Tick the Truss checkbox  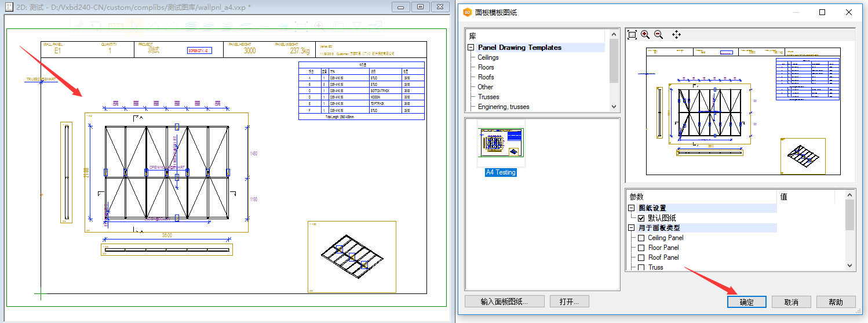click(641, 267)
